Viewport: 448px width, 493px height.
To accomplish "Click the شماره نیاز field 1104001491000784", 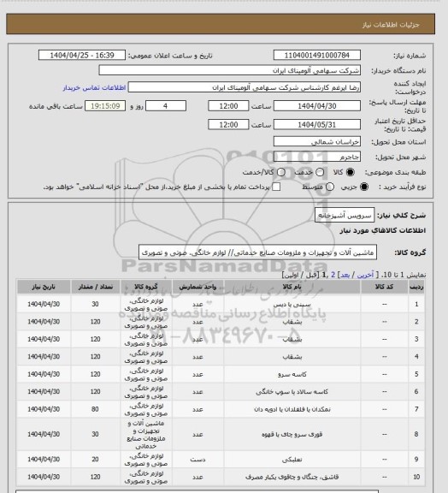I will (x=316, y=55).
